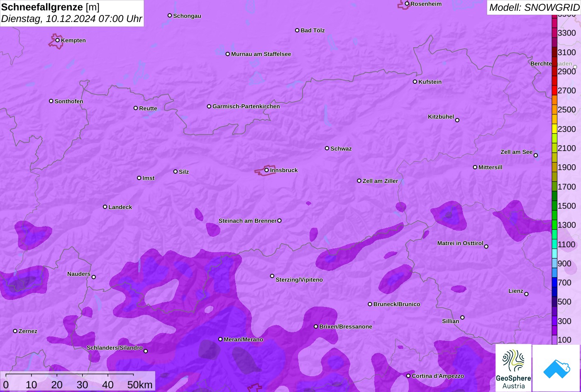
Task: Click the Murnau am Staffelsee label
Action: click(261, 54)
